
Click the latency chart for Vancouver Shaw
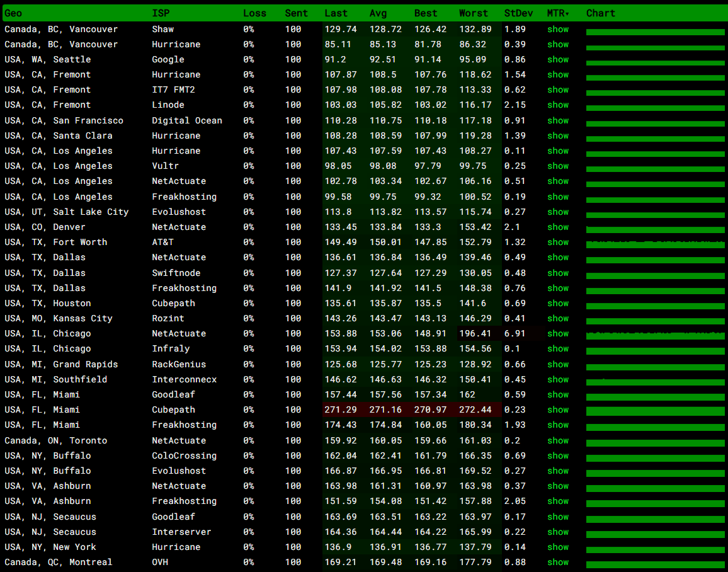pyautogui.click(x=655, y=32)
